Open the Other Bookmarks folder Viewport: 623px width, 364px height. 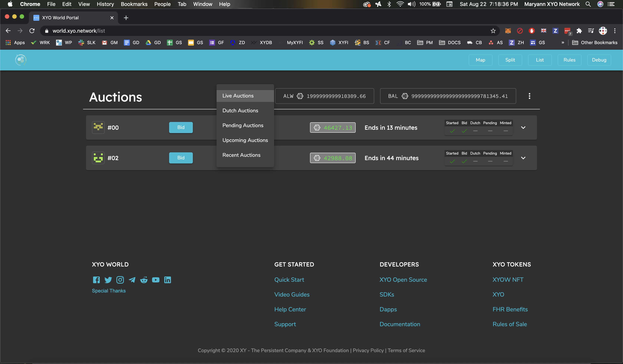point(595,42)
